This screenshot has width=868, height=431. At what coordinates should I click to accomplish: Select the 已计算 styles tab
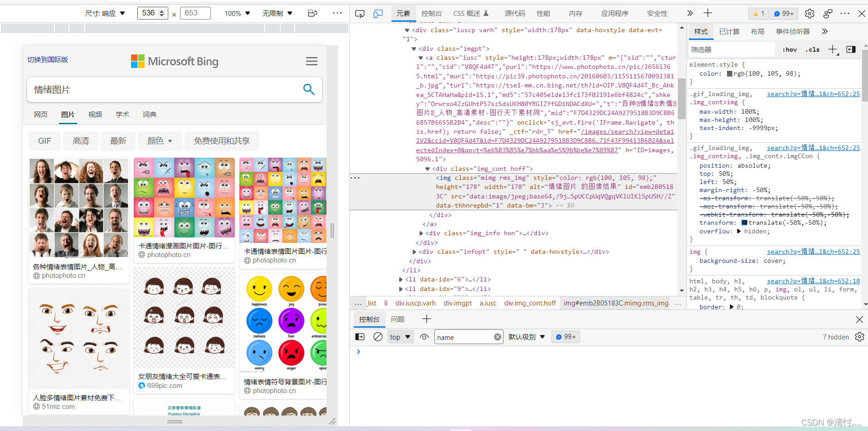(x=729, y=31)
